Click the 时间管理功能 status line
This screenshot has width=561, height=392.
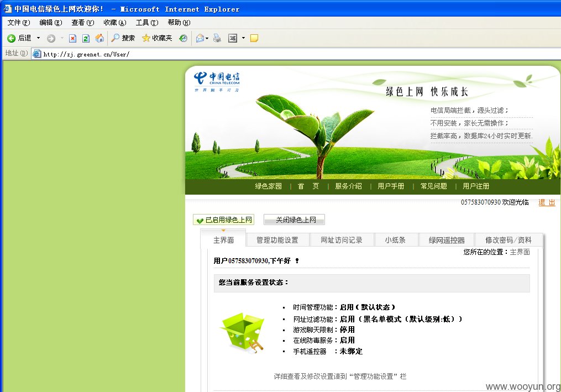pyautogui.click(x=344, y=307)
